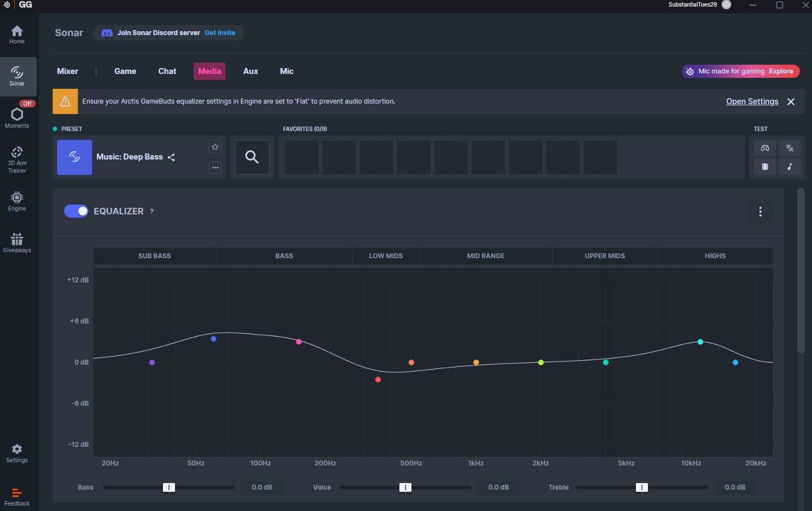
Task: Click the cyan EQ point near 10kHz
Action: pos(700,342)
